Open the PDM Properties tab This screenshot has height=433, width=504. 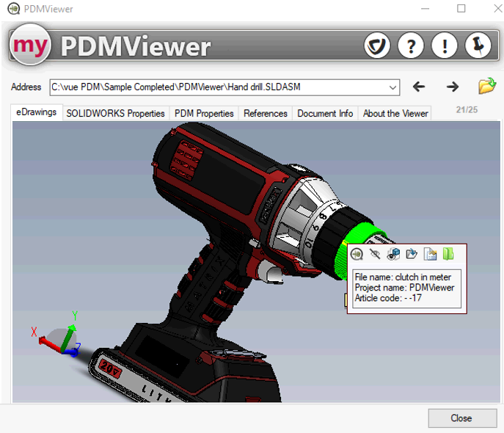[x=204, y=114]
